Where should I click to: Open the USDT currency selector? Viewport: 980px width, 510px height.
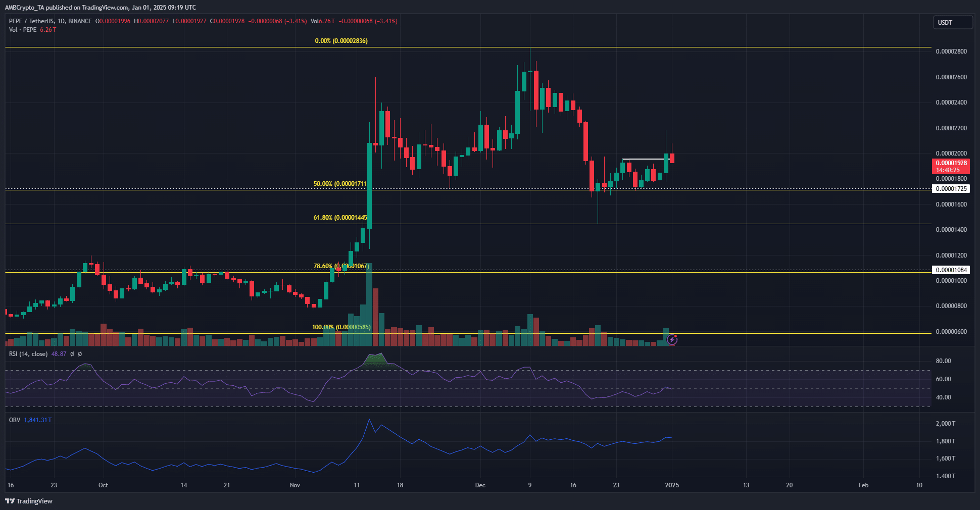click(953, 22)
